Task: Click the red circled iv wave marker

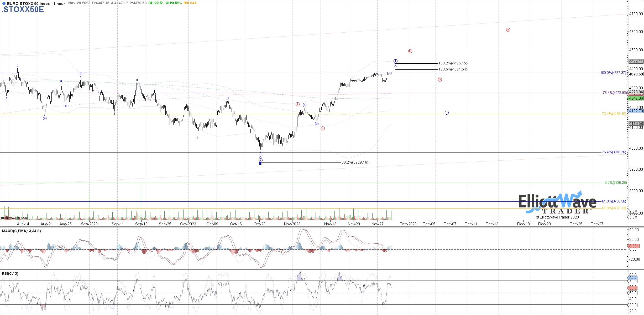Action: (x=440, y=80)
